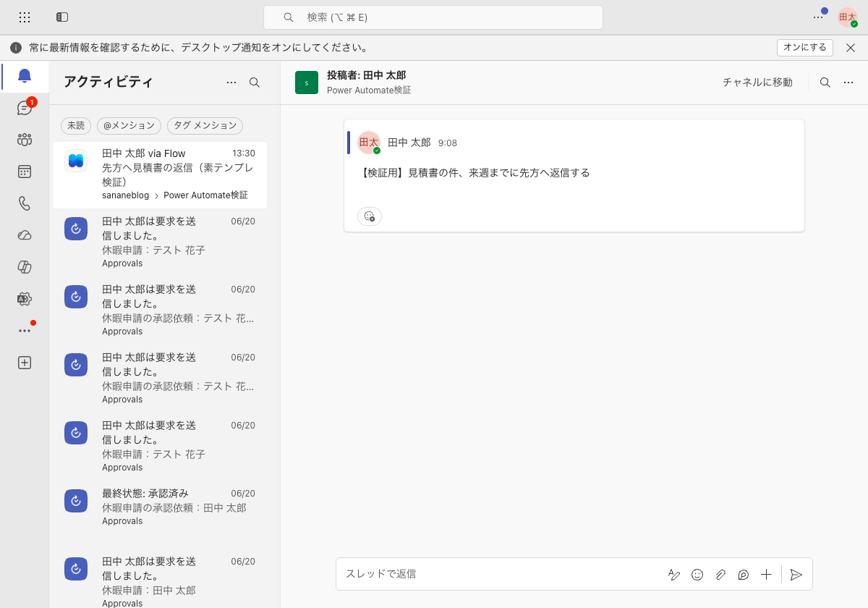Click the Power Automate Flow notification icon
Image resolution: width=868 pixels, height=608 pixels.
76,161
